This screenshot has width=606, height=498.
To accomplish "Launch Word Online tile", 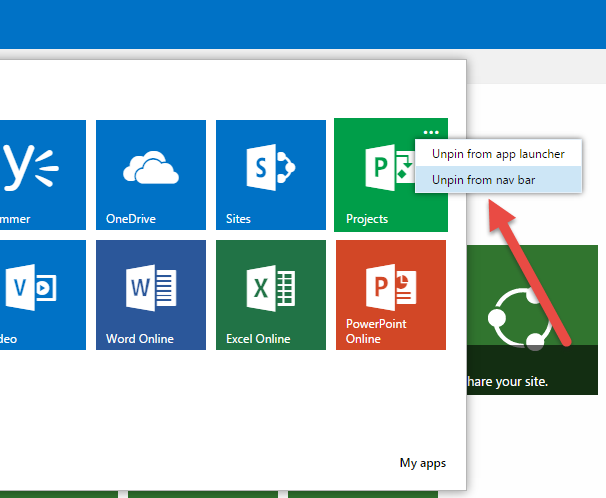I will tap(151, 295).
